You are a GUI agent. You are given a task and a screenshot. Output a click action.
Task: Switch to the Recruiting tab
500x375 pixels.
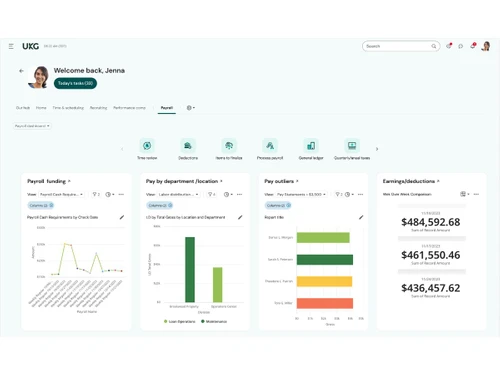(x=98, y=108)
